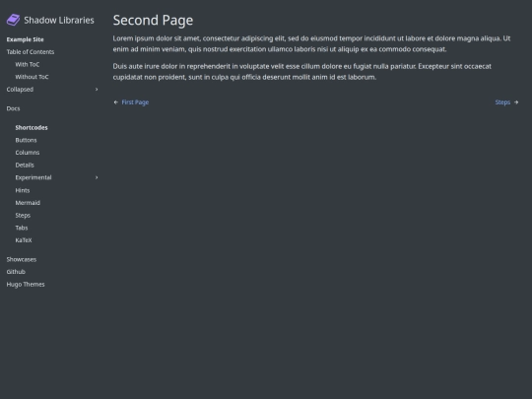Select the With ToC page

point(28,64)
